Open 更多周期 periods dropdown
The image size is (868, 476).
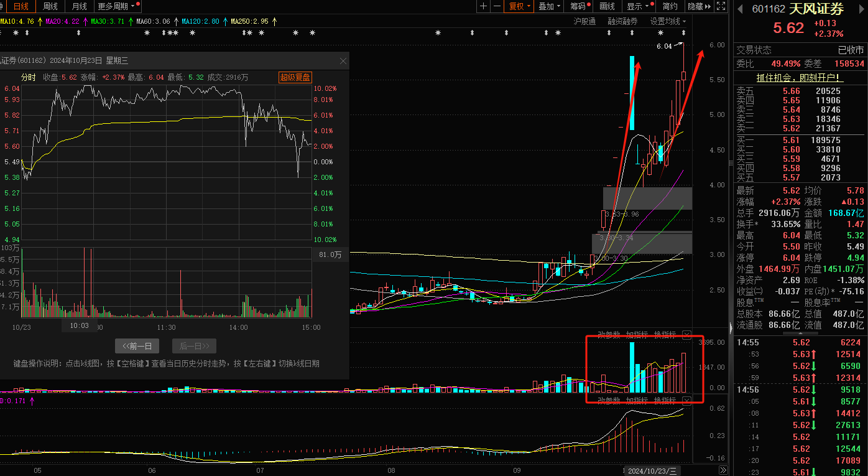point(118,6)
